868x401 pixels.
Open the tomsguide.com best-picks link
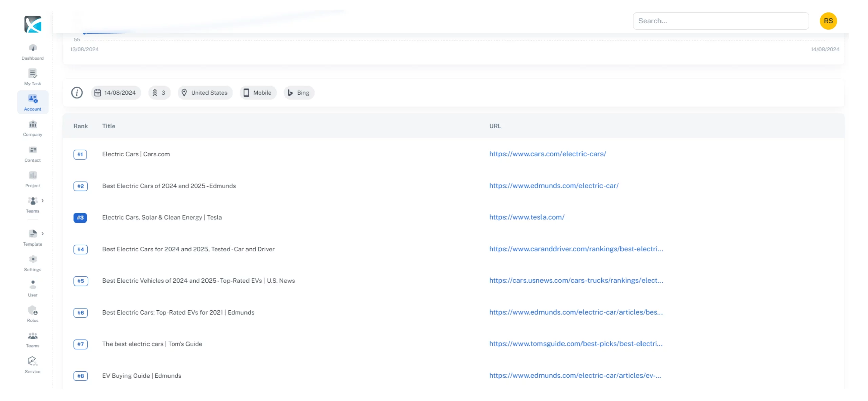575,344
